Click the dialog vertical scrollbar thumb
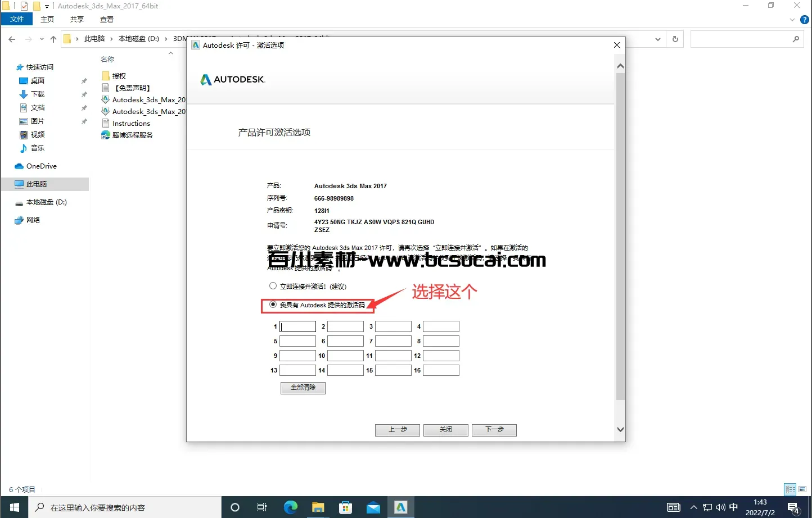Screen dimensions: 812x518 coord(620,236)
